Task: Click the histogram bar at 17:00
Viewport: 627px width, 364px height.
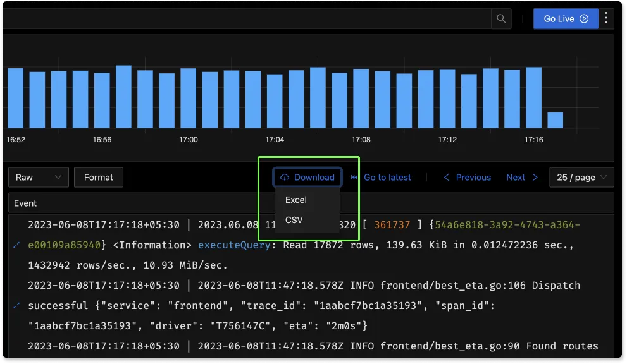Action: click(x=188, y=98)
